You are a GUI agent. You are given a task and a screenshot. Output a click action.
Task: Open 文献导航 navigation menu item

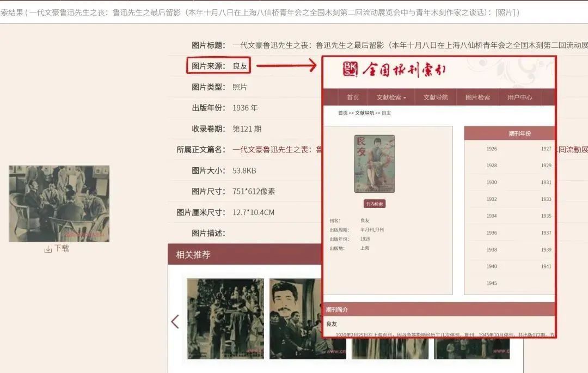[436, 97]
